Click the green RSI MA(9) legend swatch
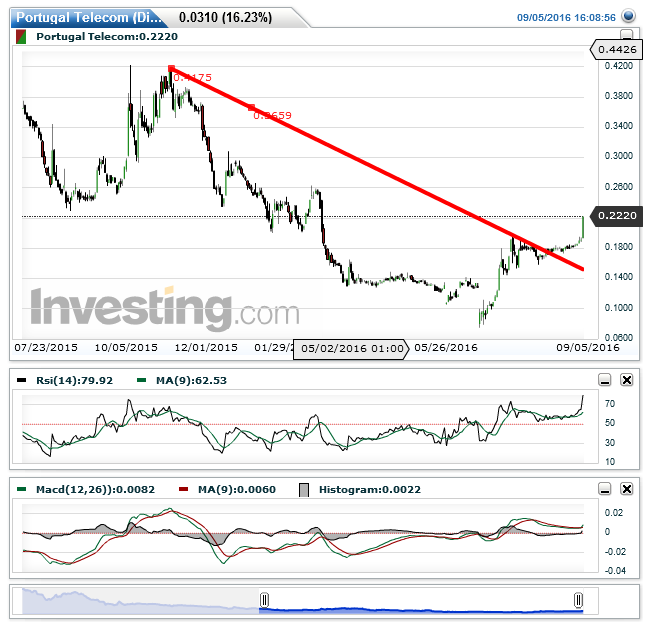Image resolution: width=650 pixels, height=627 pixels. [141, 380]
